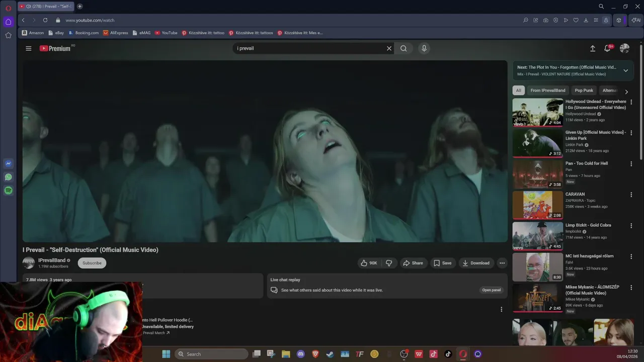This screenshot has height=362, width=644.
Task: Open the Opera AI assistant button
Action: (x=636, y=20)
